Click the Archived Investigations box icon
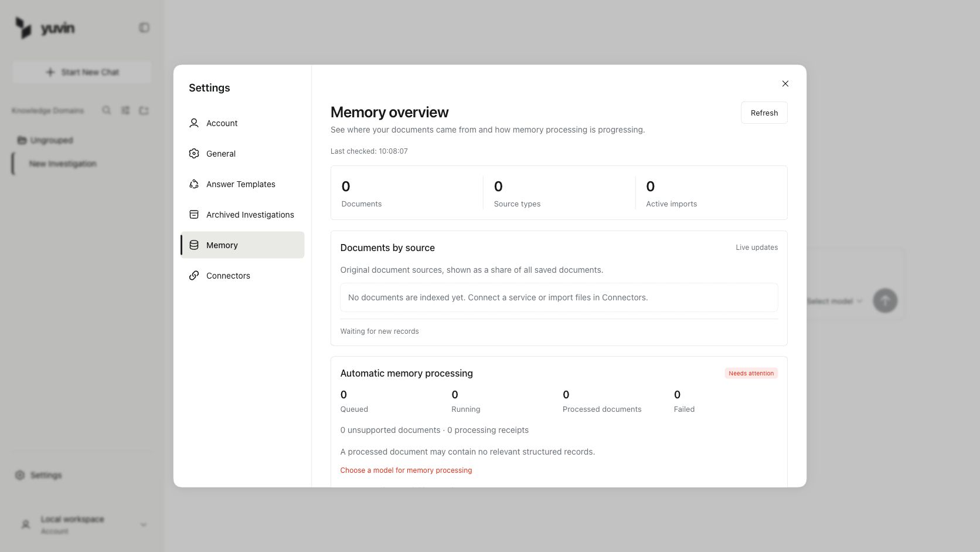The width and height of the screenshot is (980, 552). (x=194, y=215)
